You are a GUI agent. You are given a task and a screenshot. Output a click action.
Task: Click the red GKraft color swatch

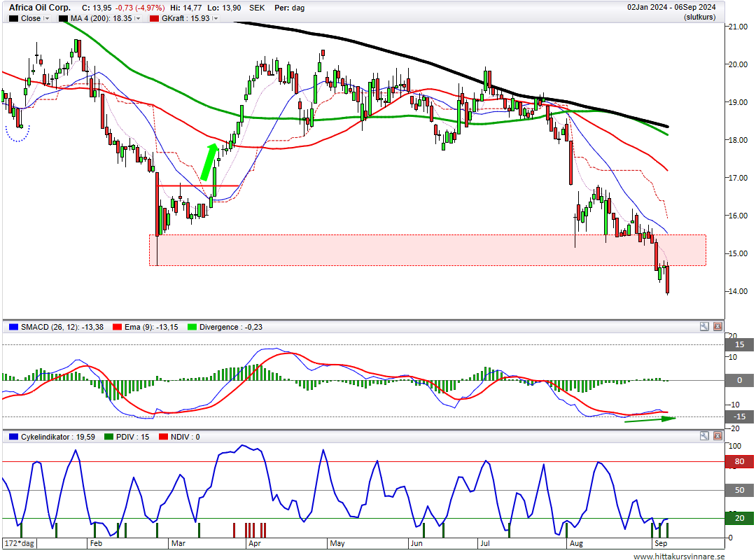(x=154, y=18)
